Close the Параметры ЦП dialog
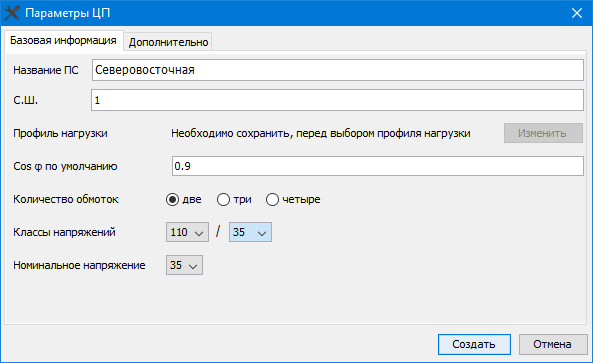Image resolution: width=593 pixels, height=363 pixels. coord(577,13)
